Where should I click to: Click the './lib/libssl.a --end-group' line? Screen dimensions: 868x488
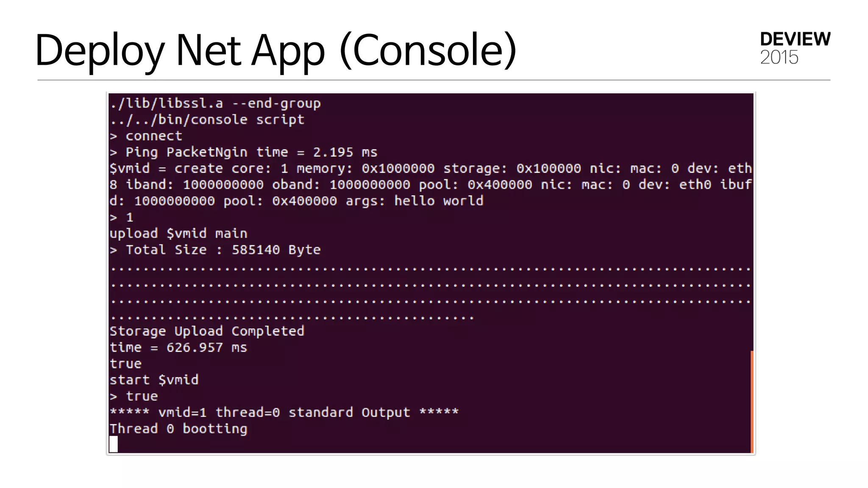(x=215, y=103)
